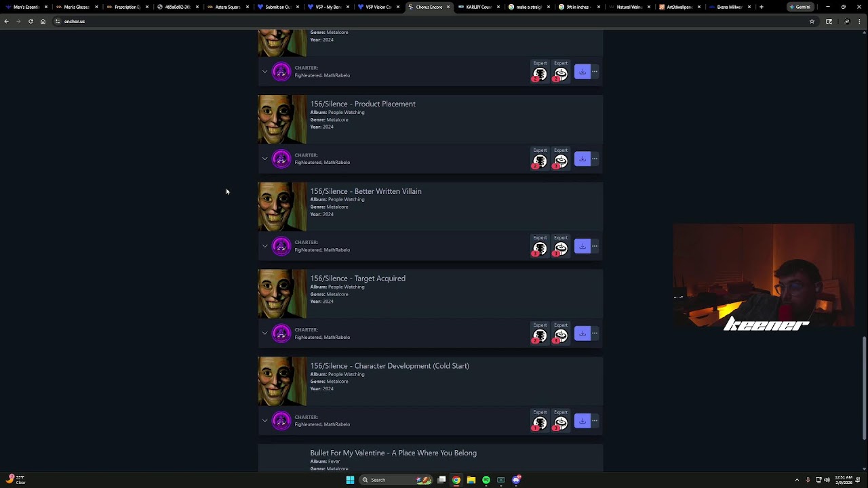Click guitar Expert icon for Target Acquired

tap(540, 336)
